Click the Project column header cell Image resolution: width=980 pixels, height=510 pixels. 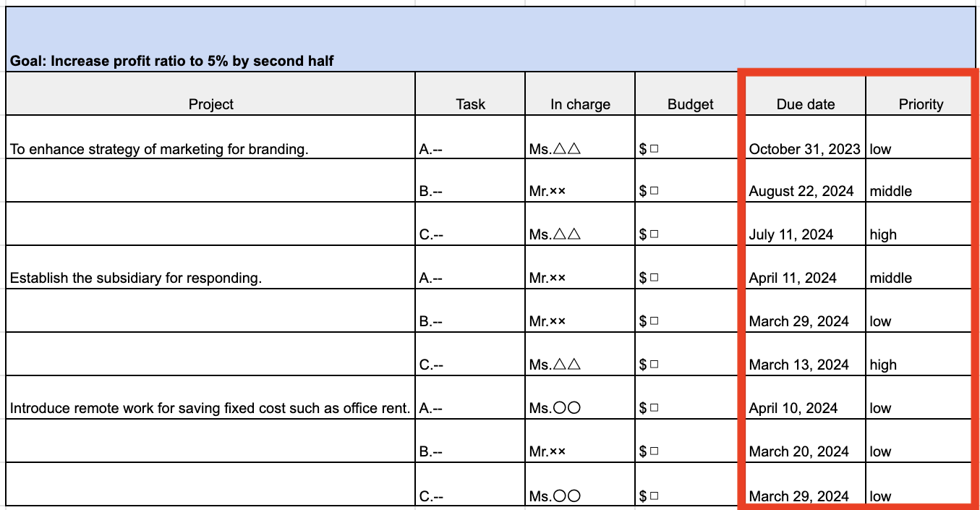(210, 104)
